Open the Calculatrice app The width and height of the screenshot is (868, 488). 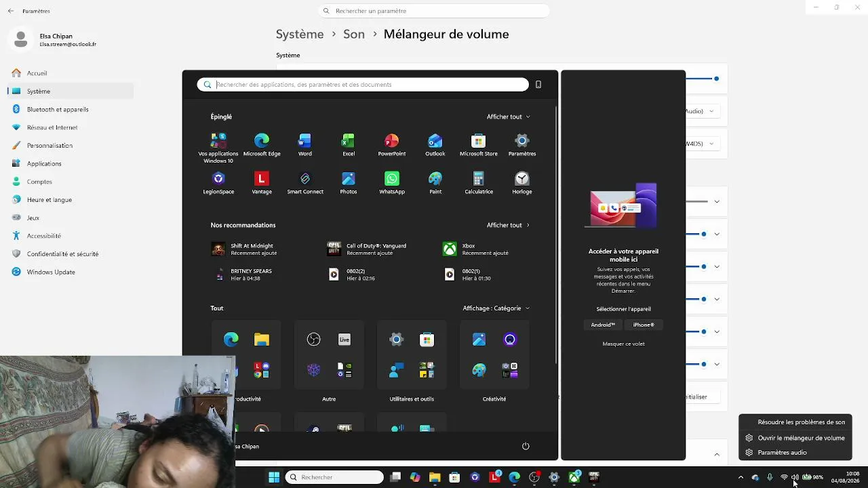click(479, 183)
